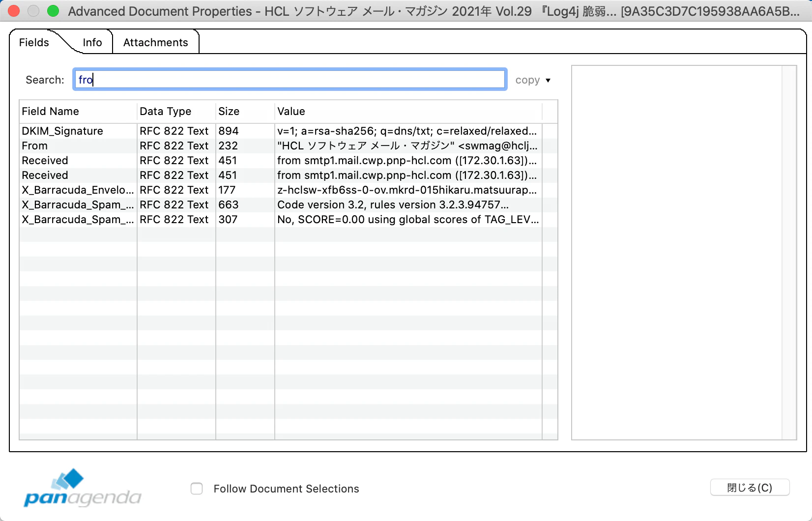Image resolution: width=812 pixels, height=521 pixels.
Task: Enable Follow Document Selections checkbox
Action: (197, 489)
